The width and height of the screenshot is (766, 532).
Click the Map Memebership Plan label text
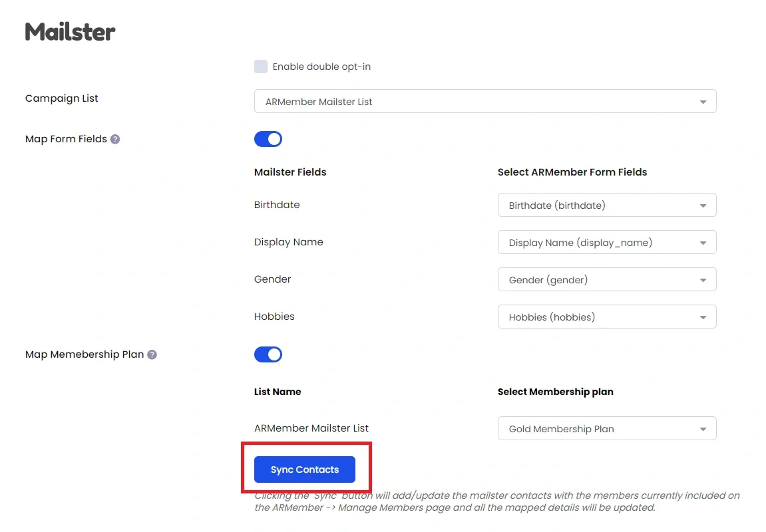click(85, 354)
